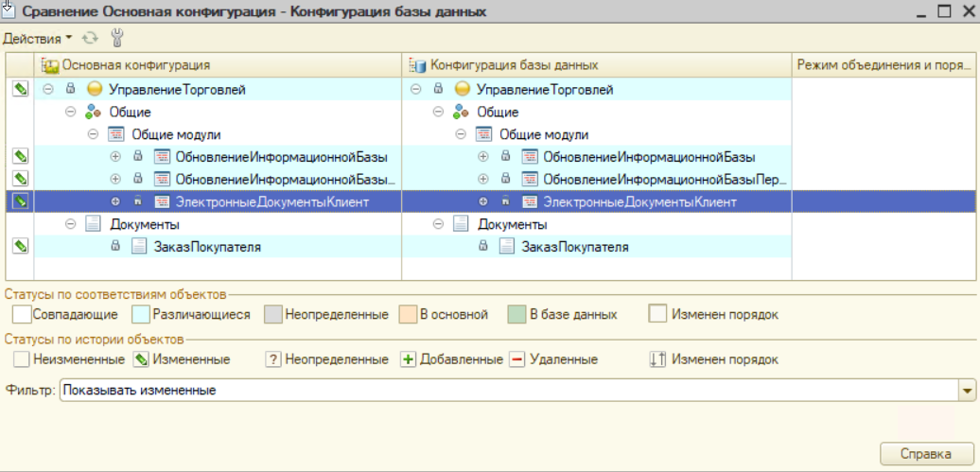Image resolution: width=980 pixels, height=472 pixels.
Task: Open the Фильтр dropdown arrow
Action: point(967,390)
